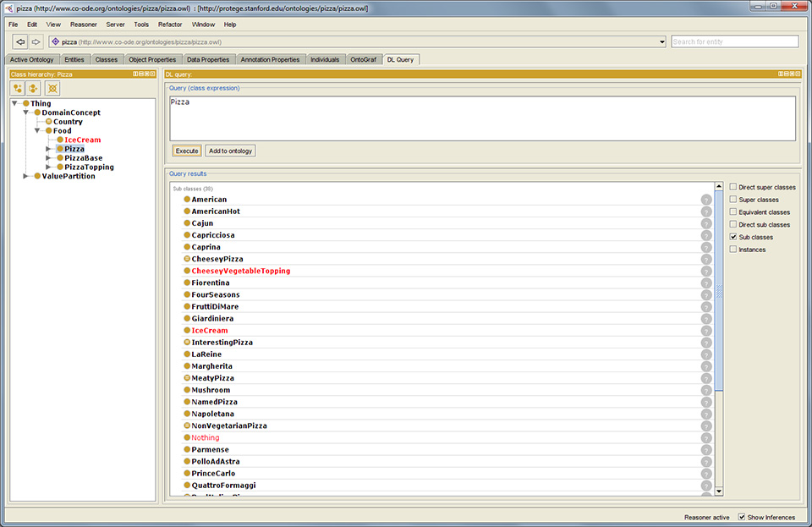Float the Class hierarchy view

(x=147, y=74)
